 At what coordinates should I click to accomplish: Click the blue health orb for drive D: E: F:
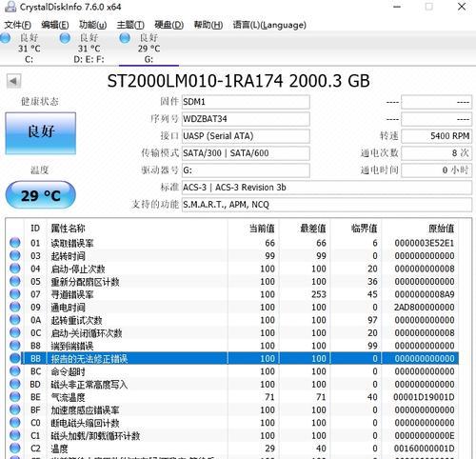65,38
